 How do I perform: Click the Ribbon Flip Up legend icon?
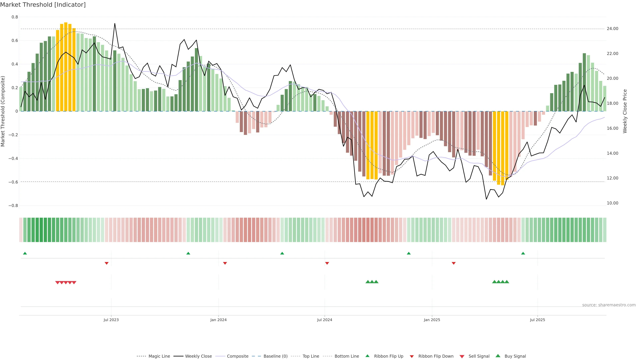(367, 356)
